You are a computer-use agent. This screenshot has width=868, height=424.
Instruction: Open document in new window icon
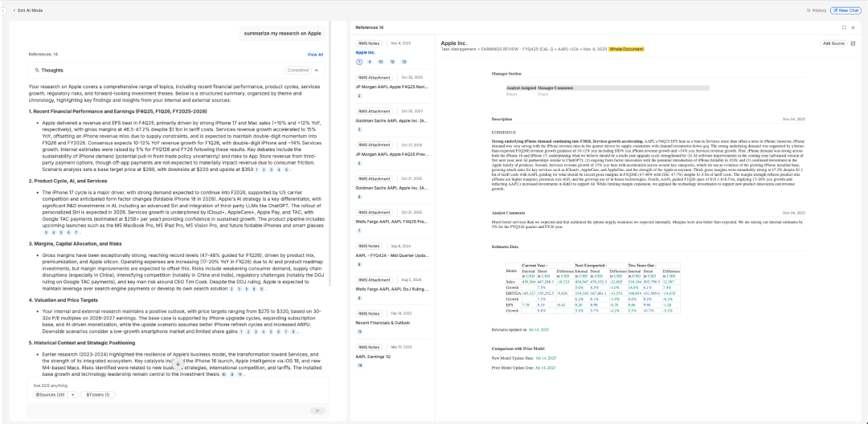point(853,43)
